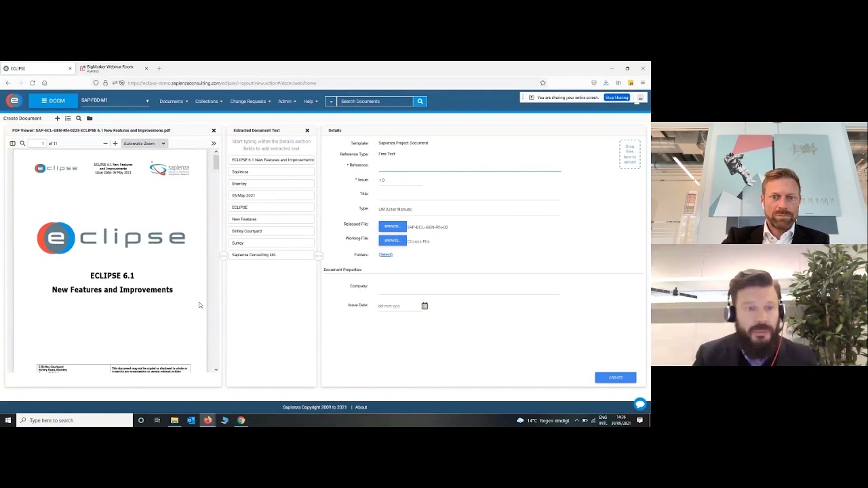
Task: Open the Change Requests menu
Action: (250, 102)
